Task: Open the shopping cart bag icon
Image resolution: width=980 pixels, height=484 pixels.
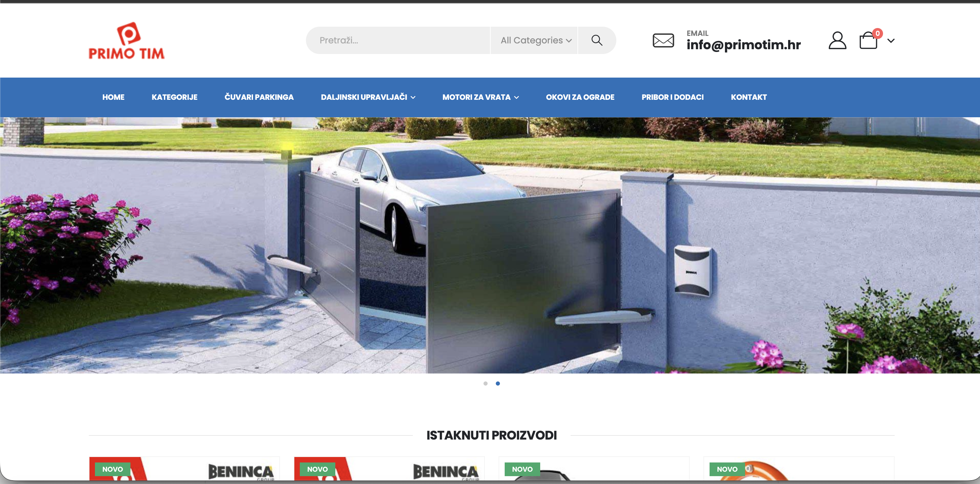Action: click(x=868, y=40)
